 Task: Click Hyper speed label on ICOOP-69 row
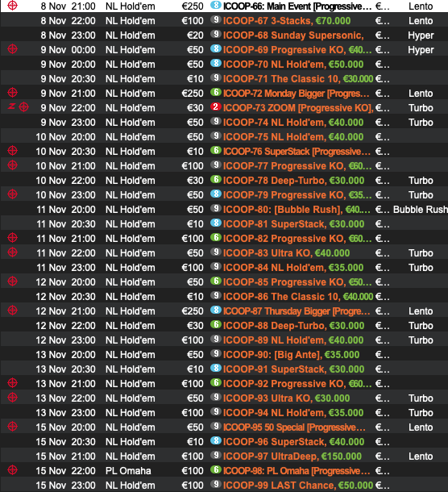pyautogui.click(x=421, y=50)
